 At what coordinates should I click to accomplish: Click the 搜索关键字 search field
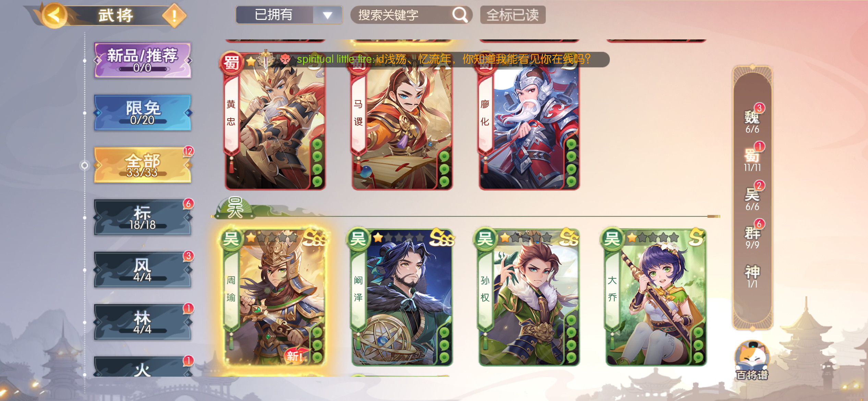[411, 15]
